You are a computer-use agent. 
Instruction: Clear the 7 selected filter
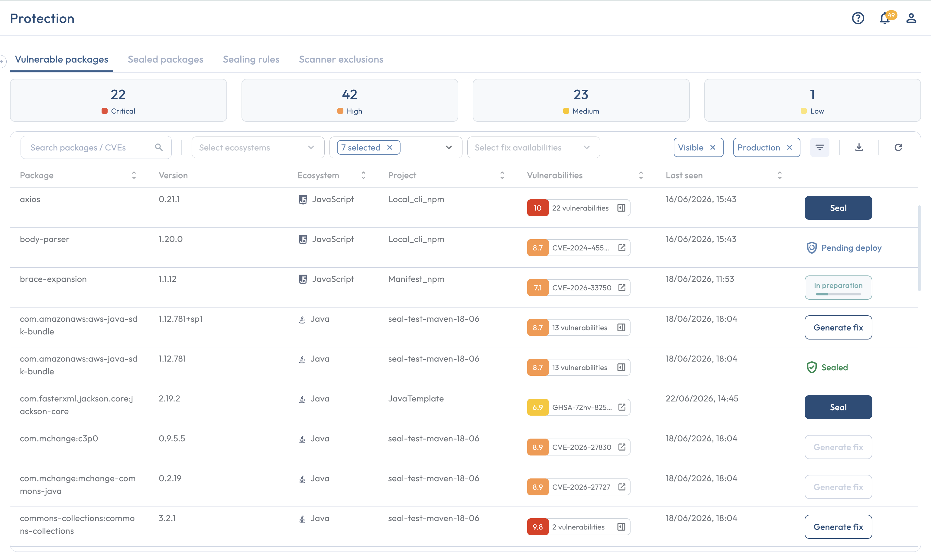tap(390, 147)
